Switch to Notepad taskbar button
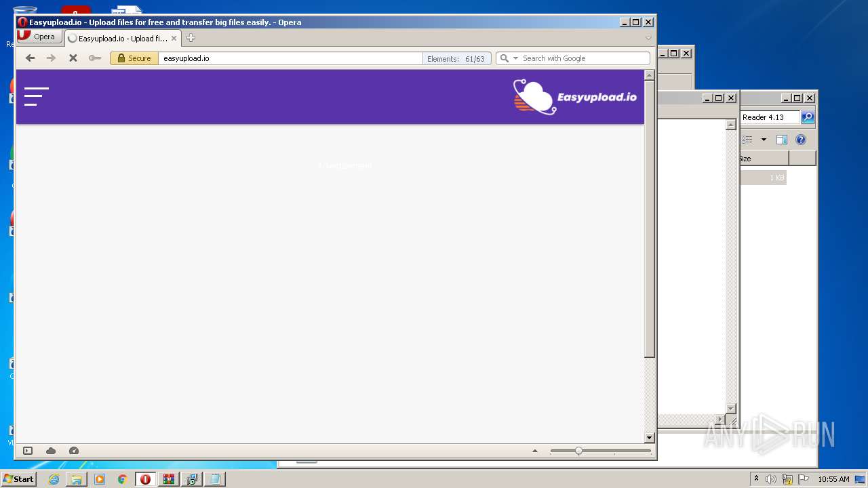868x488 pixels. point(215,479)
